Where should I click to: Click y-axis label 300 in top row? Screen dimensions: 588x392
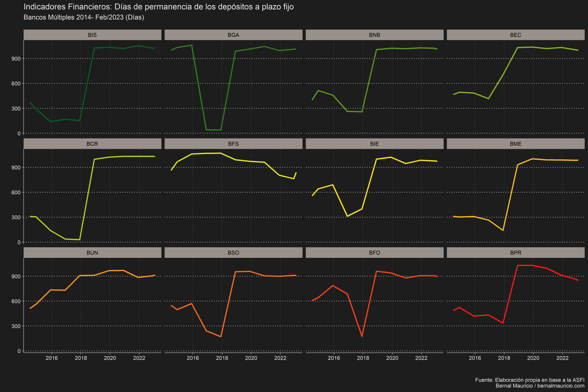(x=16, y=108)
